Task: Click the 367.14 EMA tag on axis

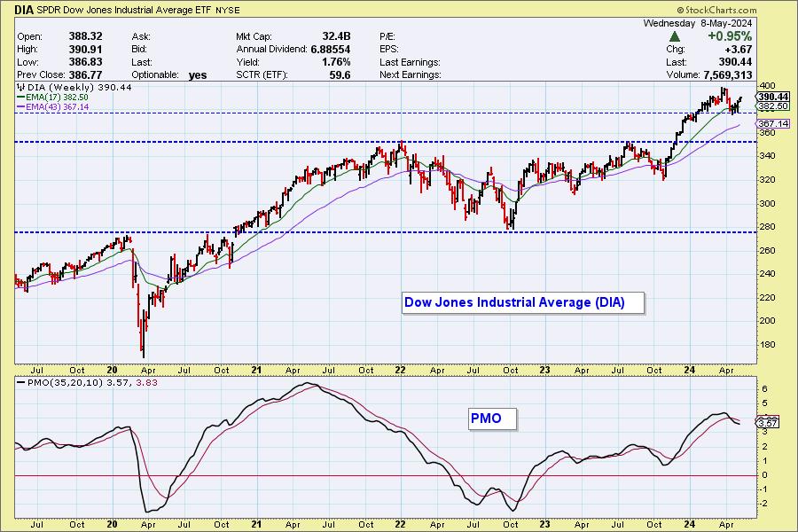Action: [773, 123]
